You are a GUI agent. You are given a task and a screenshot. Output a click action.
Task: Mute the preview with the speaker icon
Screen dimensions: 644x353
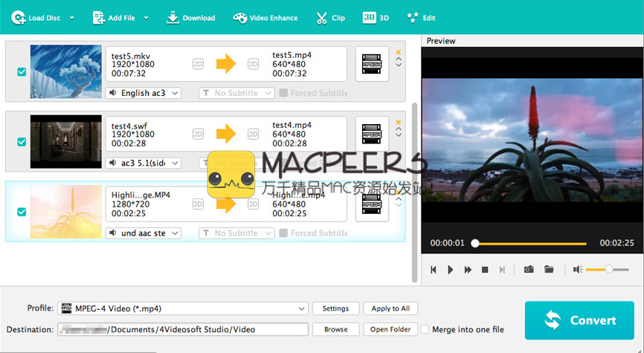(577, 270)
